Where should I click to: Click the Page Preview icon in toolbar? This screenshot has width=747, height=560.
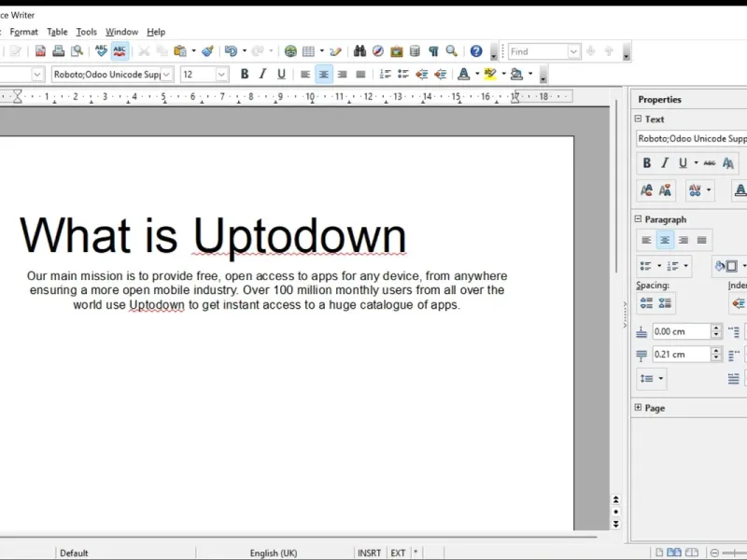[x=78, y=51]
